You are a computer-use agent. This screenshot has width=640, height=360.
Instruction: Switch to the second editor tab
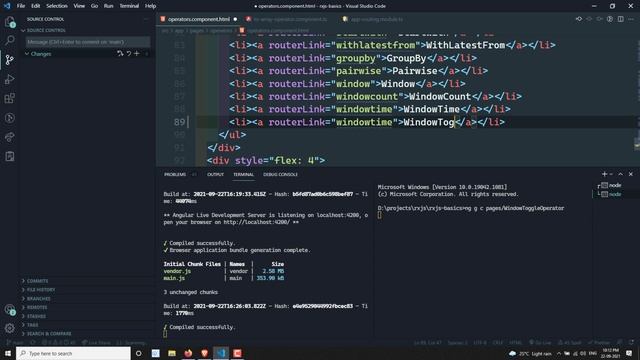[289, 19]
